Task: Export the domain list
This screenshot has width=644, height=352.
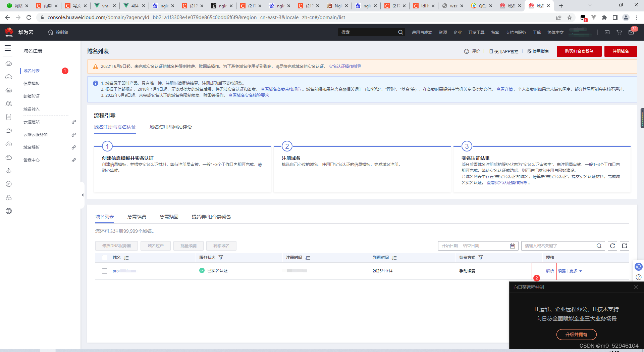Action: click(x=625, y=246)
